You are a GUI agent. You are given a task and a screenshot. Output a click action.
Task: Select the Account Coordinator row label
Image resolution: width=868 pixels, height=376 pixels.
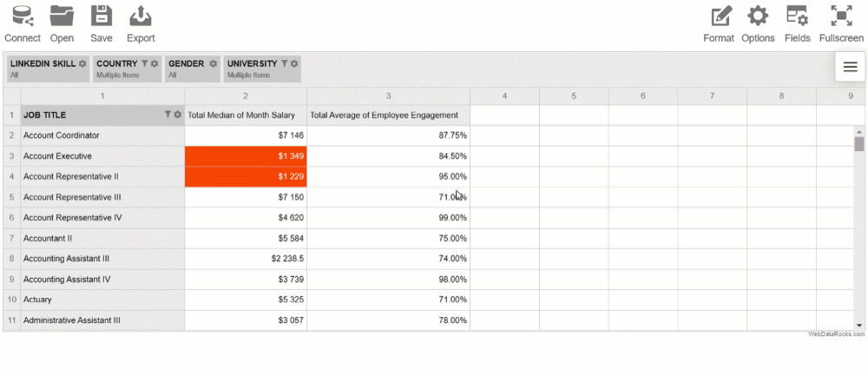(62, 135)
